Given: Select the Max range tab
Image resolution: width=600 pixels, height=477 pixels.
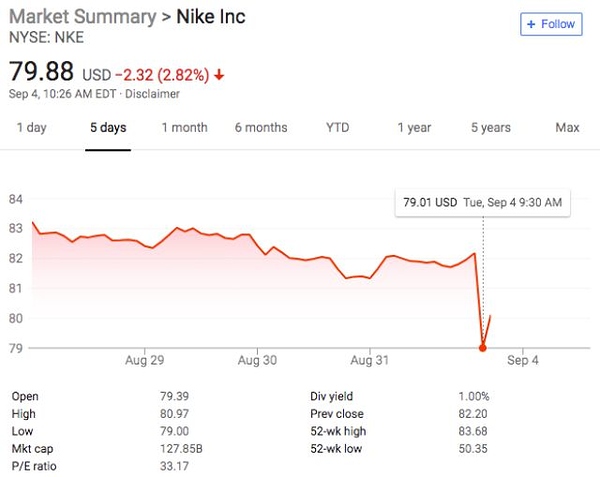Looking at the screenshot, I should (x=567, y=127).
